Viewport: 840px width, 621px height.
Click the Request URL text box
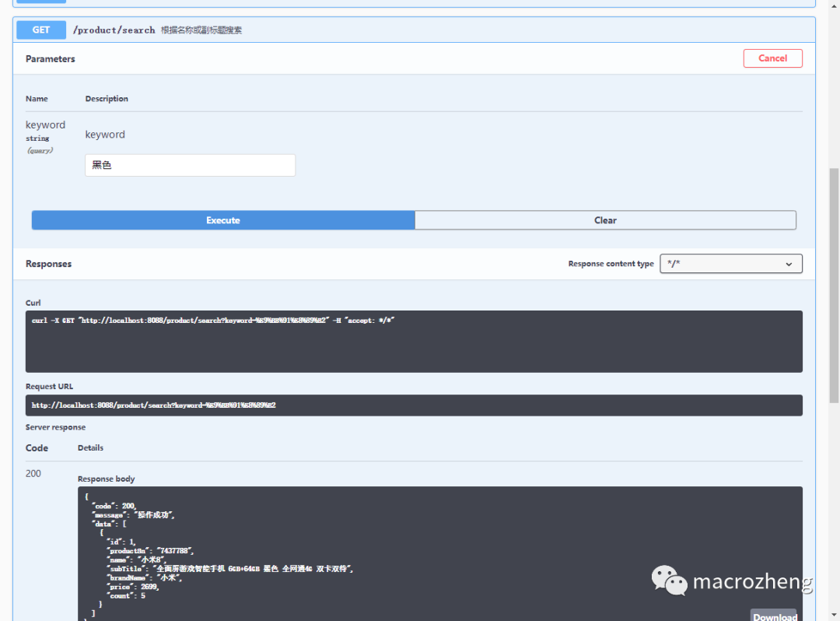414,405
